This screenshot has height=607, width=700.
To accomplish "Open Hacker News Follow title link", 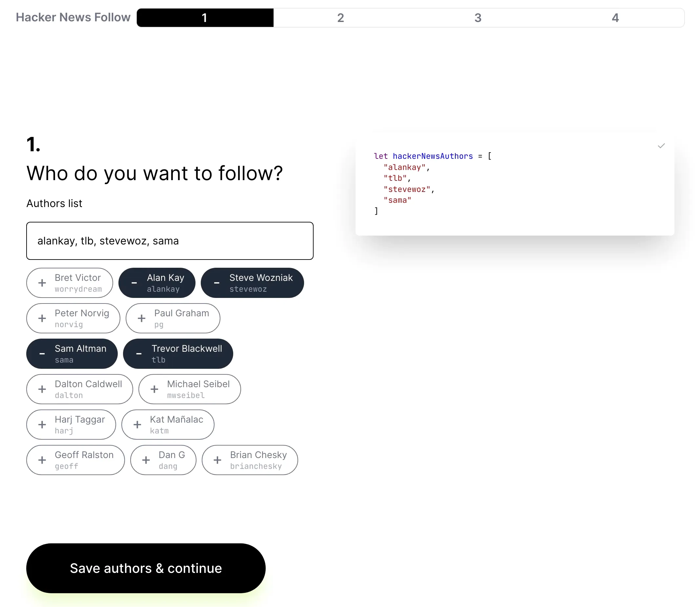I will [73, 17].
